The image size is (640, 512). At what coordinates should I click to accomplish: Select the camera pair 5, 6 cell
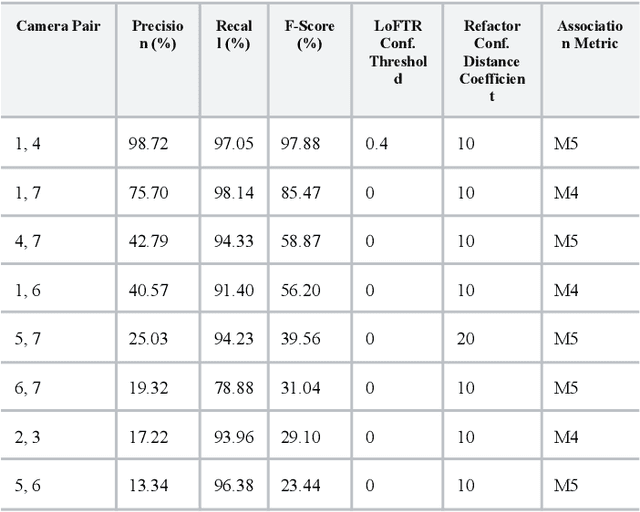tap(28, 486)
